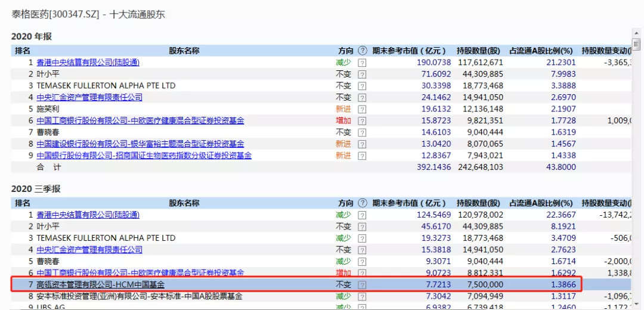This screenshot has height=310, width=644.
Task: Click 持股数量(股) header in 2020年报 table
Action: (478, 51)
